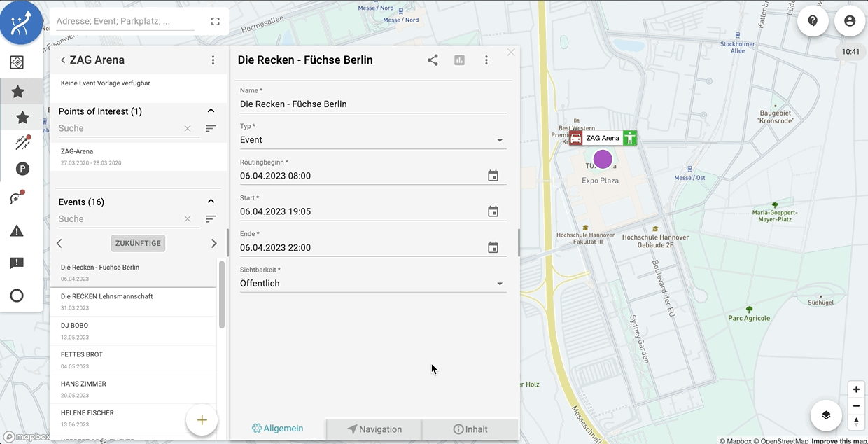The width and height of the screenshot is (868, 444).
Task: Open ZAG Arena more options menu
Action: coord(213,60)
